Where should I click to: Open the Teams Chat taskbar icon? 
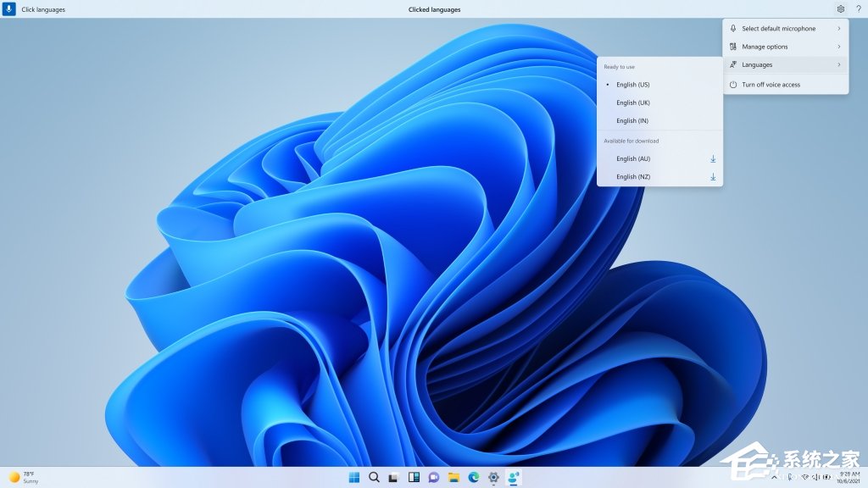[x=434, y=478]
